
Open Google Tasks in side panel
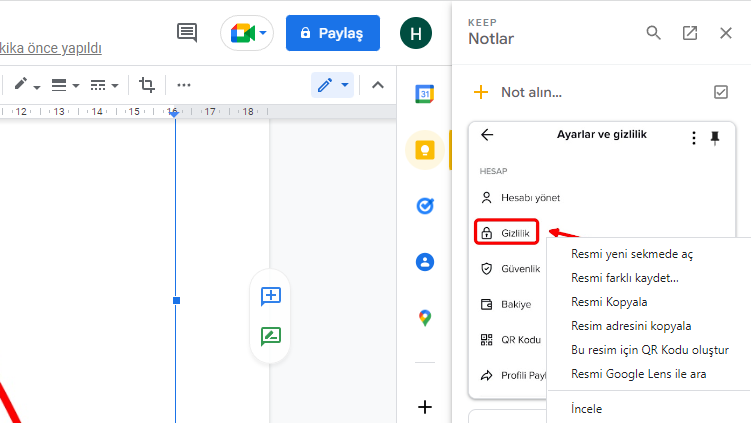click(425, 206)
